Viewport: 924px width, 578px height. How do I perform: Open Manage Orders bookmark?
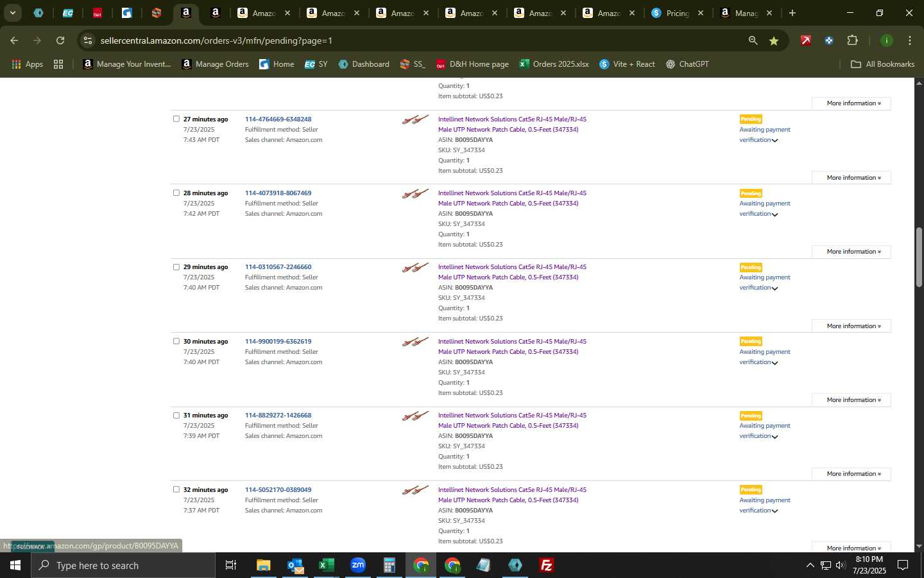(x=215, y=64)
